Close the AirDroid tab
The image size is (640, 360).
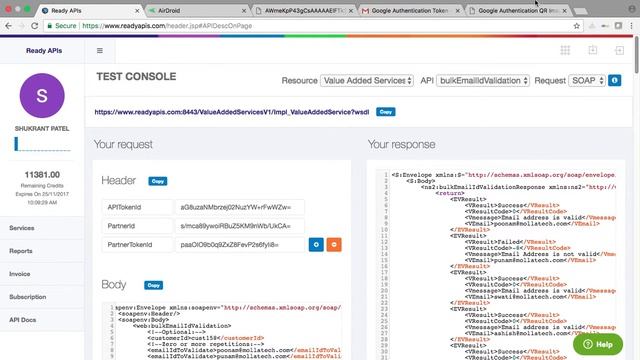coord(244,11)
